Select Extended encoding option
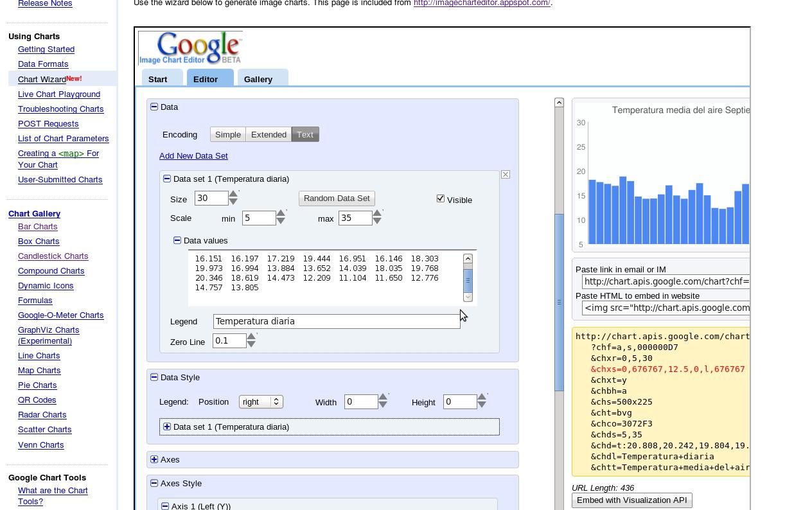This screenshot has height=510, width=812. click(x=269, y=135)
